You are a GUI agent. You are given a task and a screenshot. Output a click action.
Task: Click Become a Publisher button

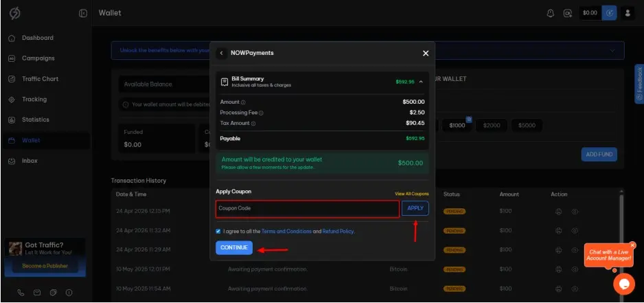click(x=45, y=266)
